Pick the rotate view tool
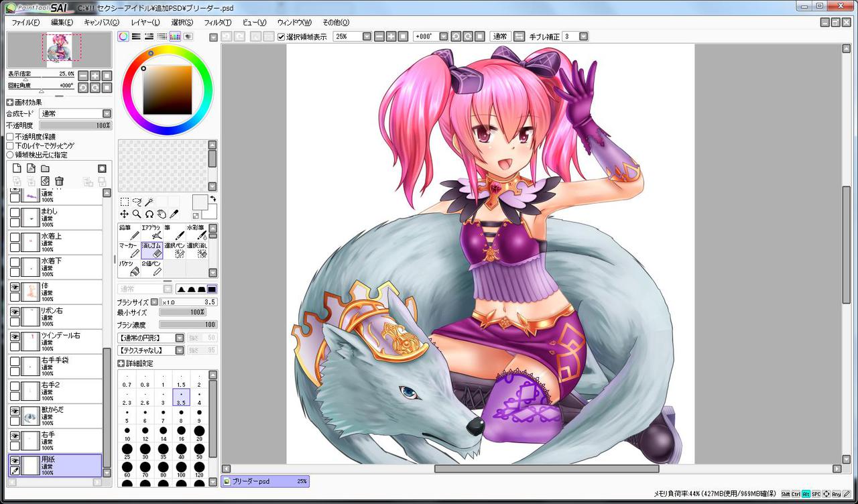858x504 pixels. (149, 214)
